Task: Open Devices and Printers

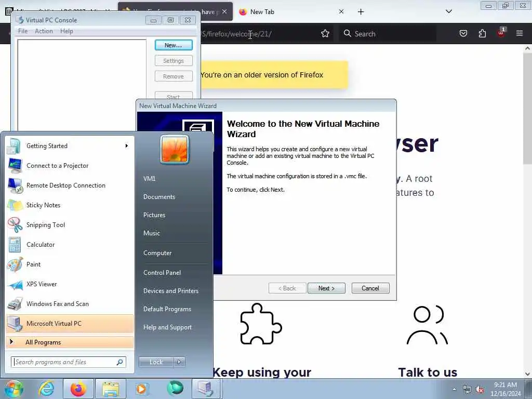Action: (170, 291)
